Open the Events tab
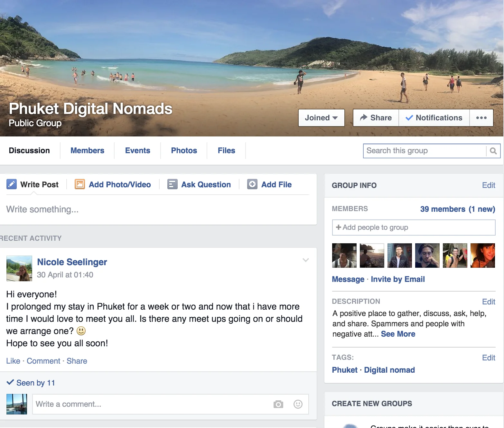The height and width of the screenshot is (428, 504). coord(137,151)
